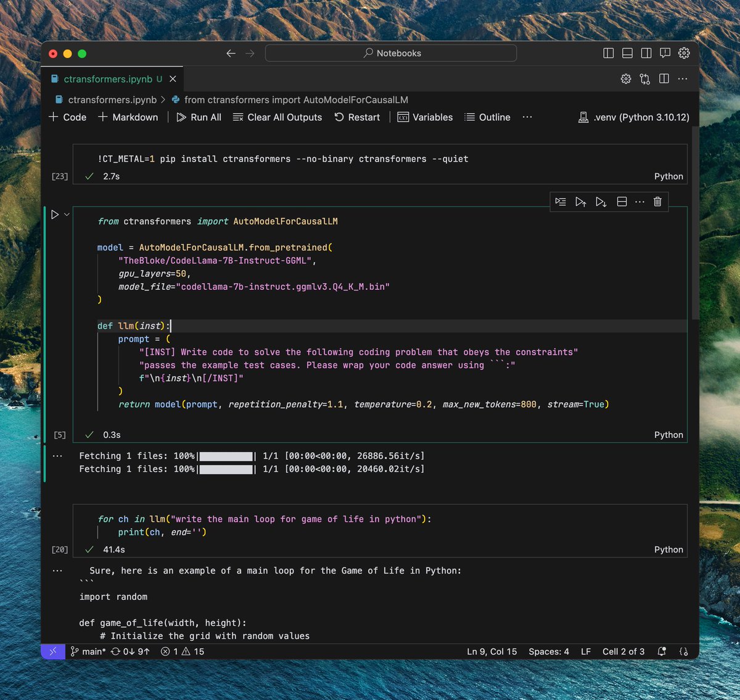
Task: Restart the notebook kernel
Action: click(x=357, y=117)
